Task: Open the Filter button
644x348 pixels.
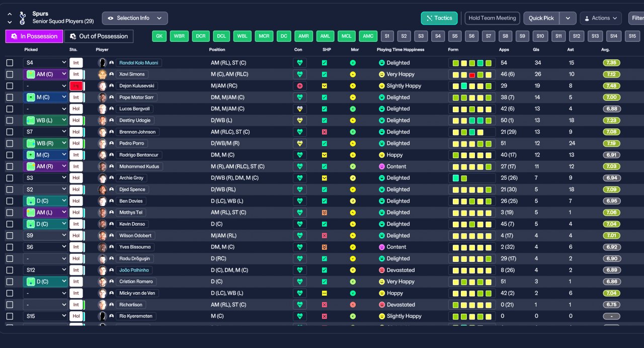Action: tap(637, 18)
